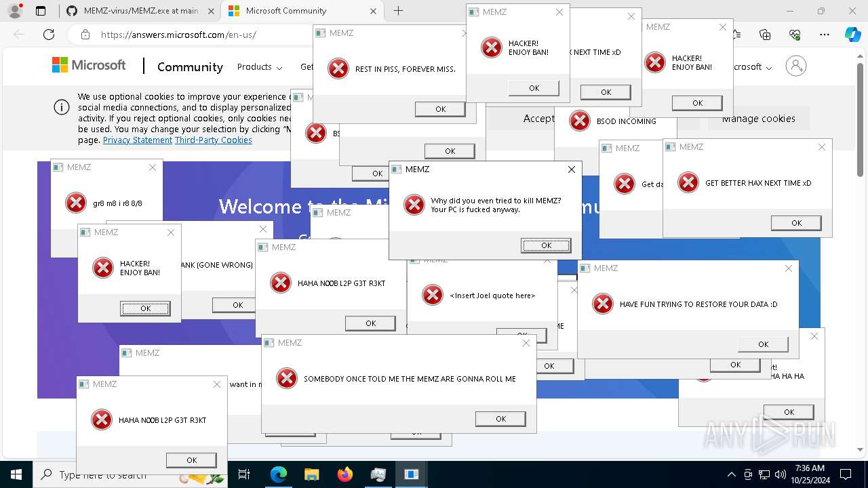This screenshot has width=868, height=488.
Task: Click 'BSOD INCOMING' message text
Action: pyautogui.click(x=626, y=121)
